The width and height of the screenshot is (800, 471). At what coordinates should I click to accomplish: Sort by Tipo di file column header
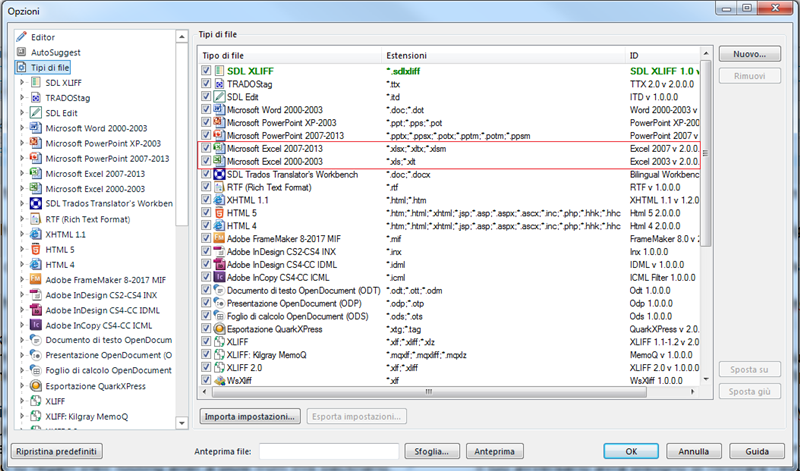(290, 55)
